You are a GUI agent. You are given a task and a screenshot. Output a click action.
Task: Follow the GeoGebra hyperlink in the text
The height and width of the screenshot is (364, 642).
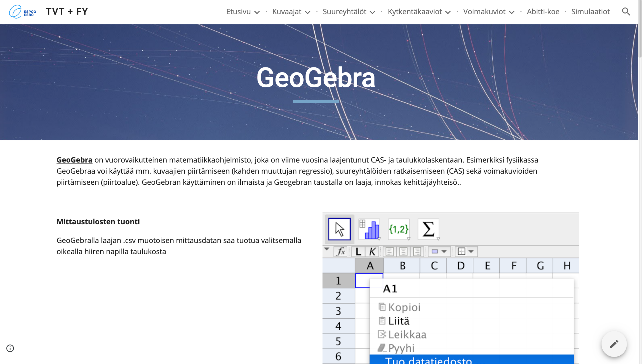74,160
